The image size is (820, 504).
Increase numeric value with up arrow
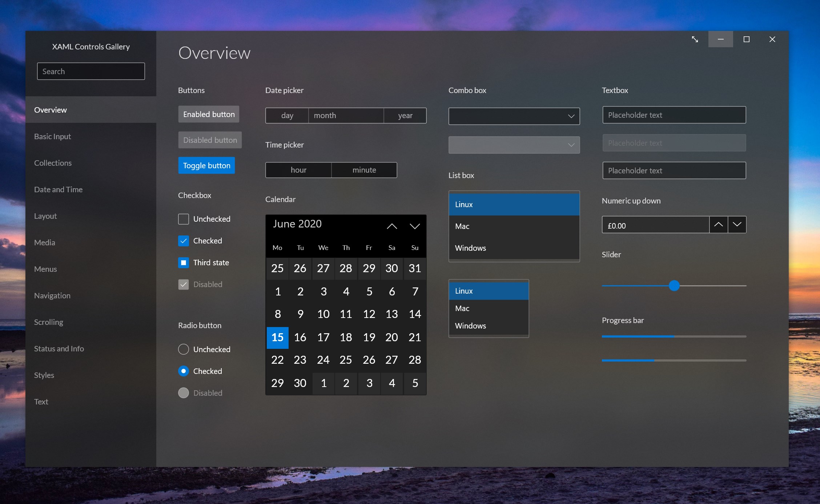[x=718, y=225]
